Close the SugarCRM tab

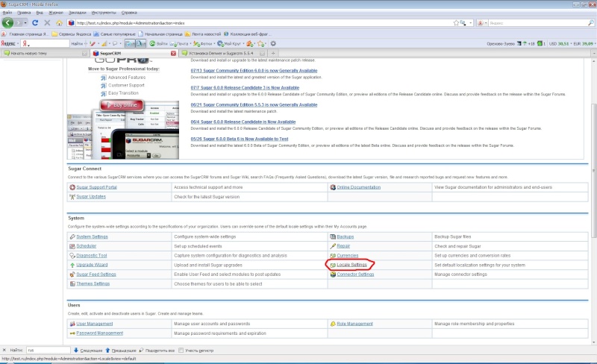pos(173,53)
